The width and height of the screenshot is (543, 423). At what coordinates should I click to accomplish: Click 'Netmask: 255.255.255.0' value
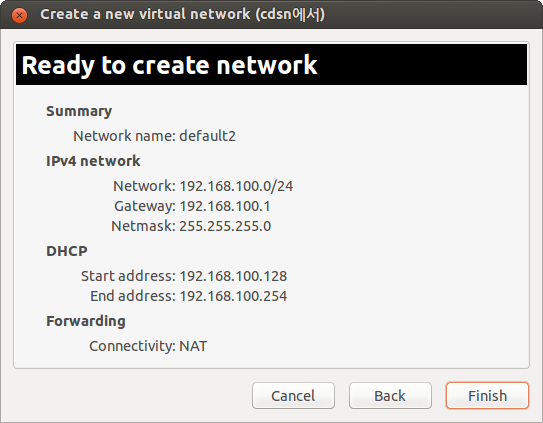(191, 226)
